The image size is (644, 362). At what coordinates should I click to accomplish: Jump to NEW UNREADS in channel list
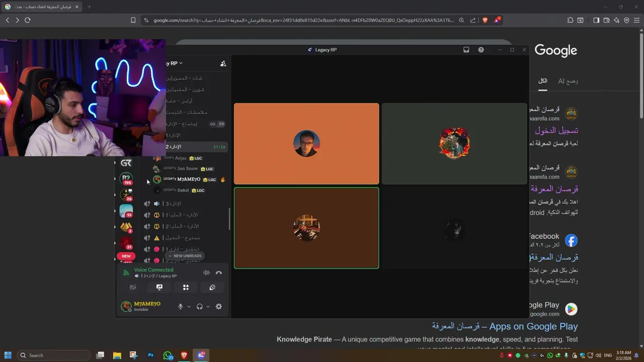[x=185, y=256]
